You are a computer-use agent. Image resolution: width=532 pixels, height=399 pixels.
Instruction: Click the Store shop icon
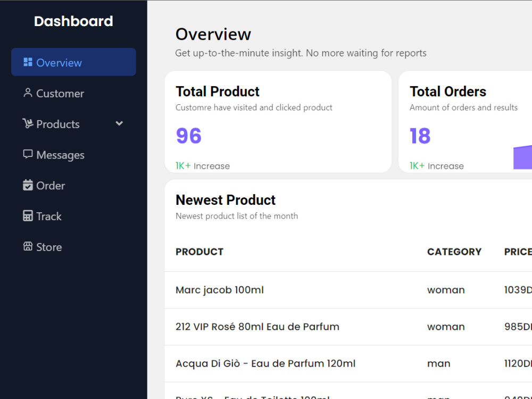click(28, 246)
